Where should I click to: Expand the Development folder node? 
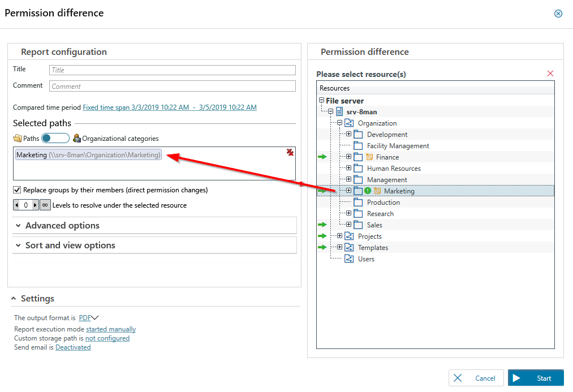pos(349,135)
